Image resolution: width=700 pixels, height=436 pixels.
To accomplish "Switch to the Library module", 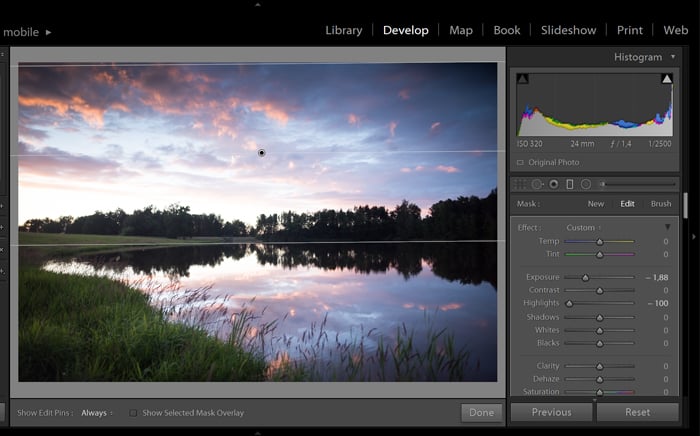I will 344,30.
